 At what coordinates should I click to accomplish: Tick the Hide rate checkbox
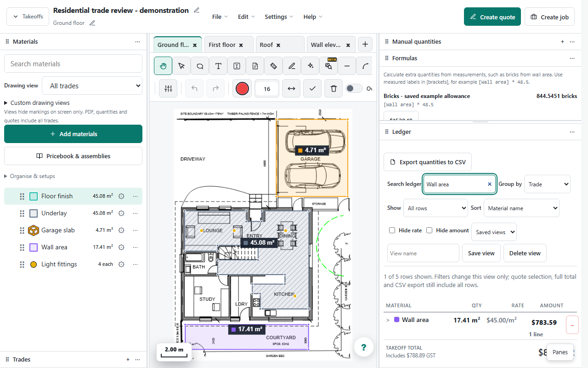[392, 230]
